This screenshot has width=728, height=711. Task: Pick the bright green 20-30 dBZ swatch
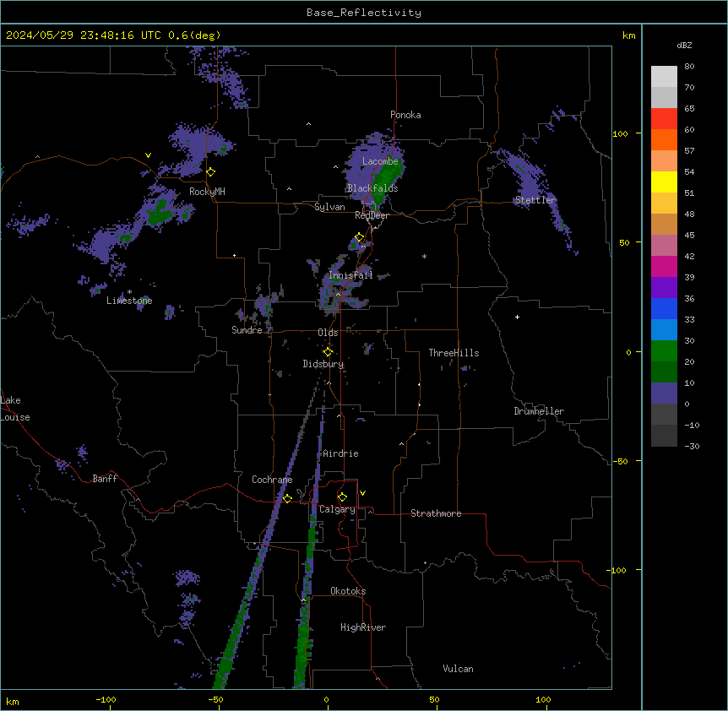[x=664, y=351]
